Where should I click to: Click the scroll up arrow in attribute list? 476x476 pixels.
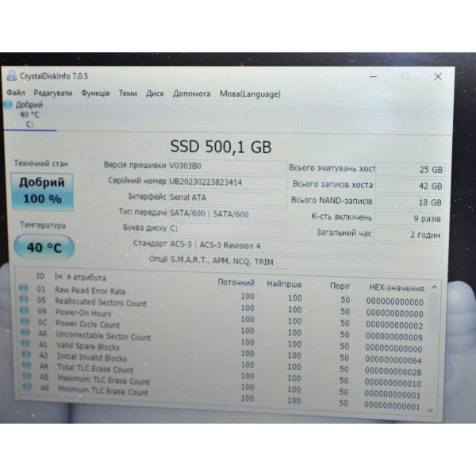point(435,287)
